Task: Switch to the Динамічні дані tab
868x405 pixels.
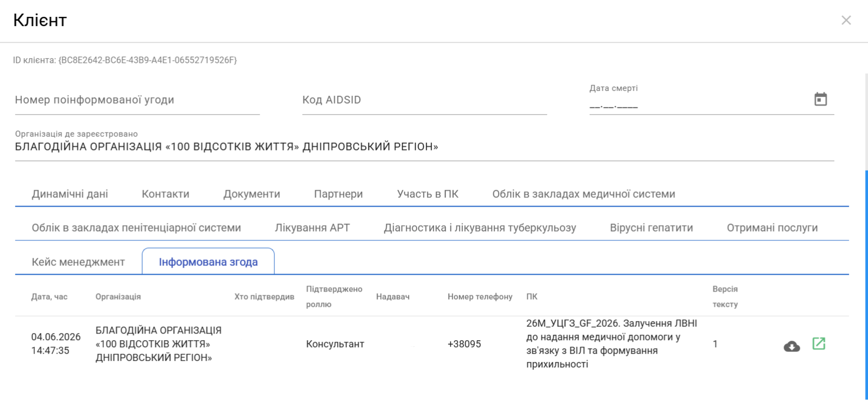Action: (x=70, y=194)
